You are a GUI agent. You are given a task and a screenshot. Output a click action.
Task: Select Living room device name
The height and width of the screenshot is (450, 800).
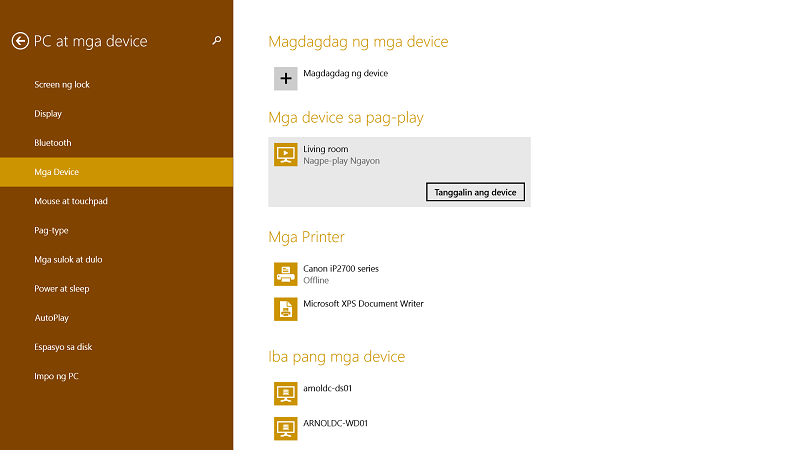pos(326,149)
